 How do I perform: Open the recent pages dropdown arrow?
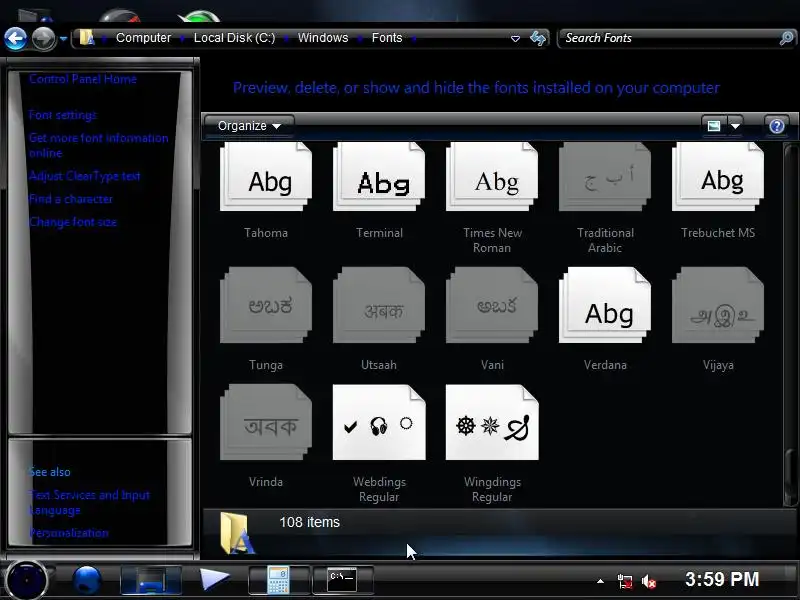click(x=63, y=39)
